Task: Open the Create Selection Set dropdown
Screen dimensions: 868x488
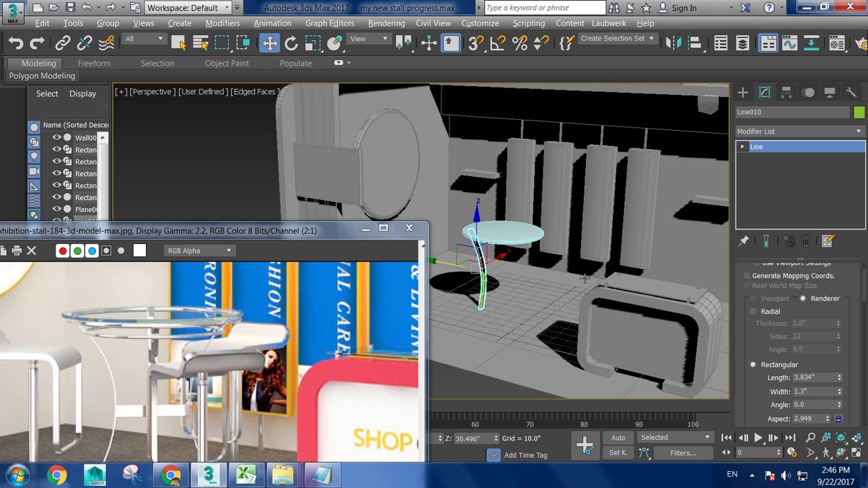Action: pos(617,39)
